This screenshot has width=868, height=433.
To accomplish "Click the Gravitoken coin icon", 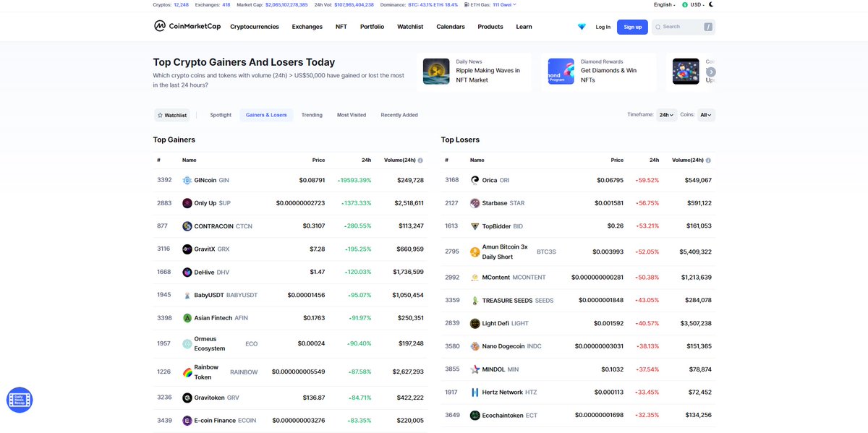I will pos(187,398).
